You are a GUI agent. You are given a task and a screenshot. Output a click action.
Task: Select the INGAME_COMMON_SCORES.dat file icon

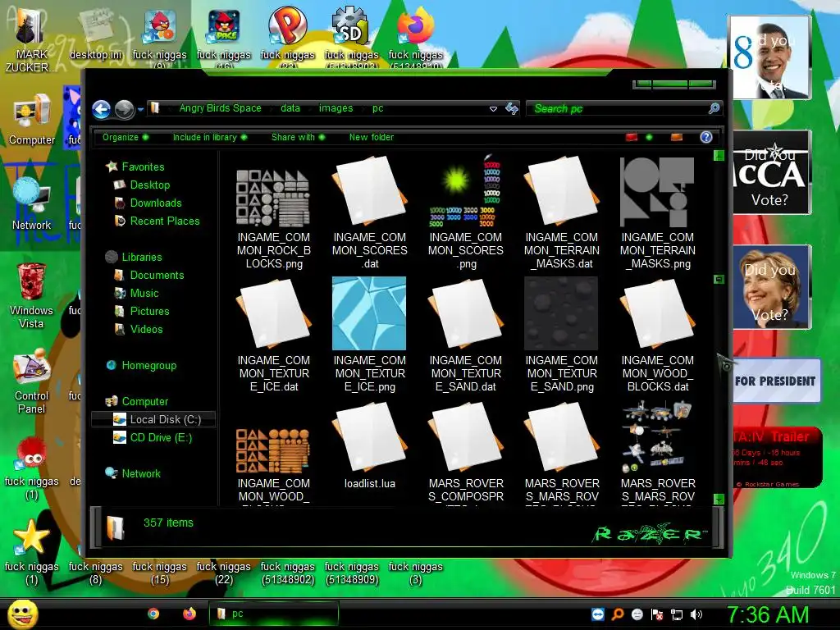tap(370, 190)
